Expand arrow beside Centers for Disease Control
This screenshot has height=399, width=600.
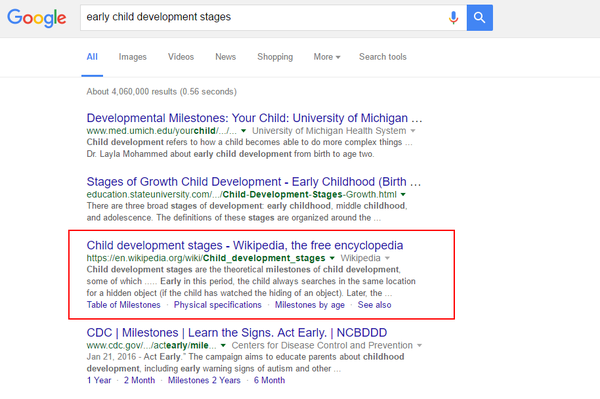[419, 345]
